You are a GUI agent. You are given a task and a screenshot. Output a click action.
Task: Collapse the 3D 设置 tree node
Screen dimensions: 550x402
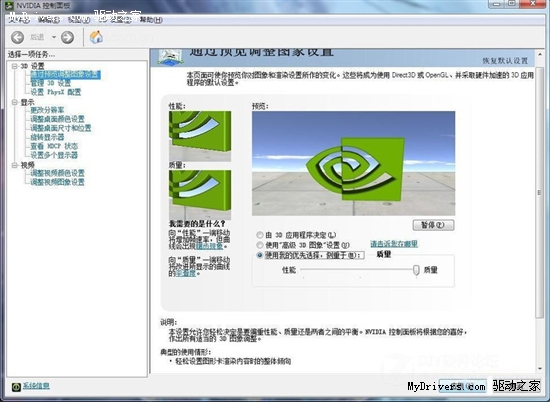click(x=14, y=66)
